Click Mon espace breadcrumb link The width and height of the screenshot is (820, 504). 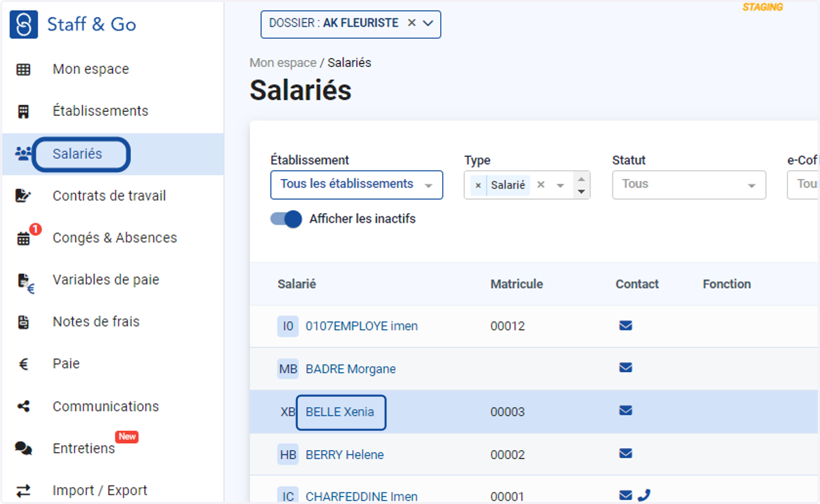[283, 63]
